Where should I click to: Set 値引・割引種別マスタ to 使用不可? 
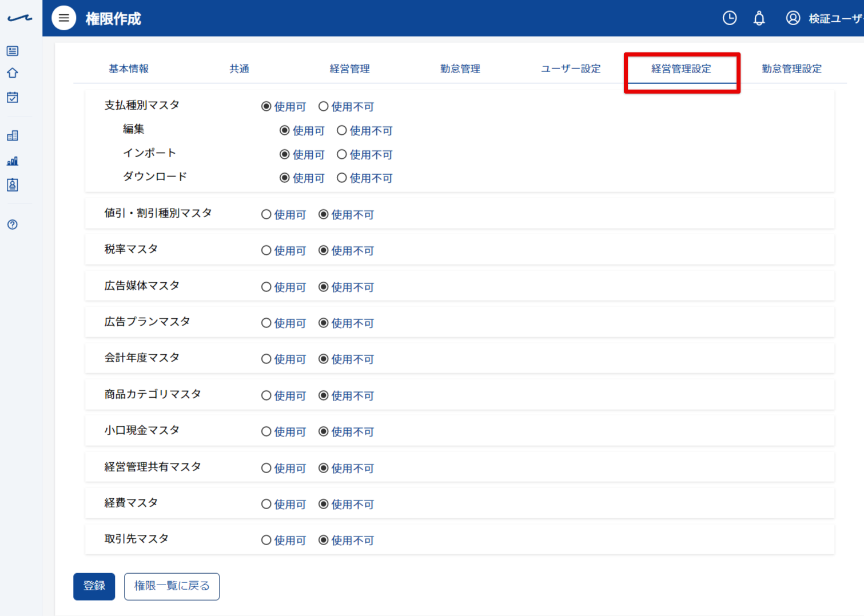[x=324, y=214]
